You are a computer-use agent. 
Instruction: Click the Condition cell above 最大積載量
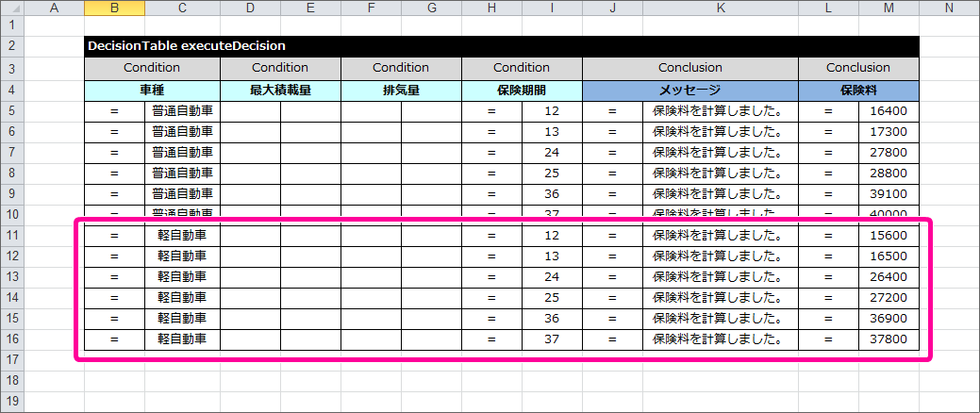(280, 68)
